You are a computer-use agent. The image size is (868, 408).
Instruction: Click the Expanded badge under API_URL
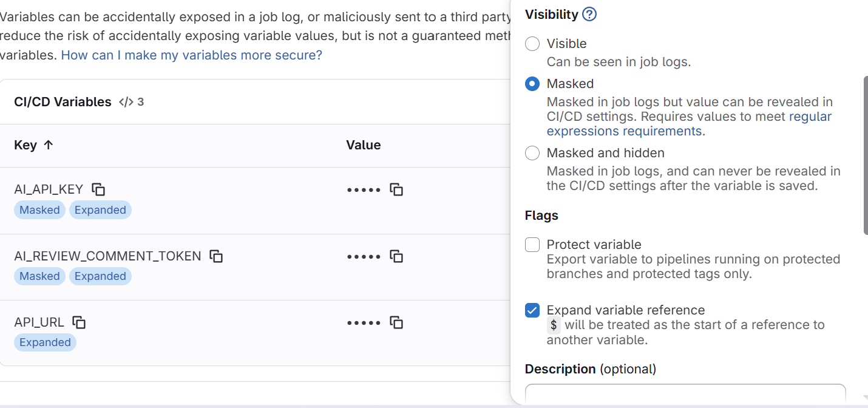pyautogui.click(x=45, y=342)
